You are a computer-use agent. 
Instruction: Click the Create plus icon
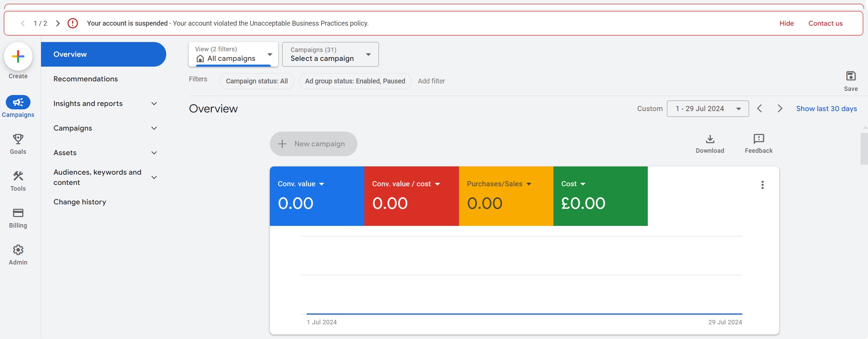tap(18, 56)
